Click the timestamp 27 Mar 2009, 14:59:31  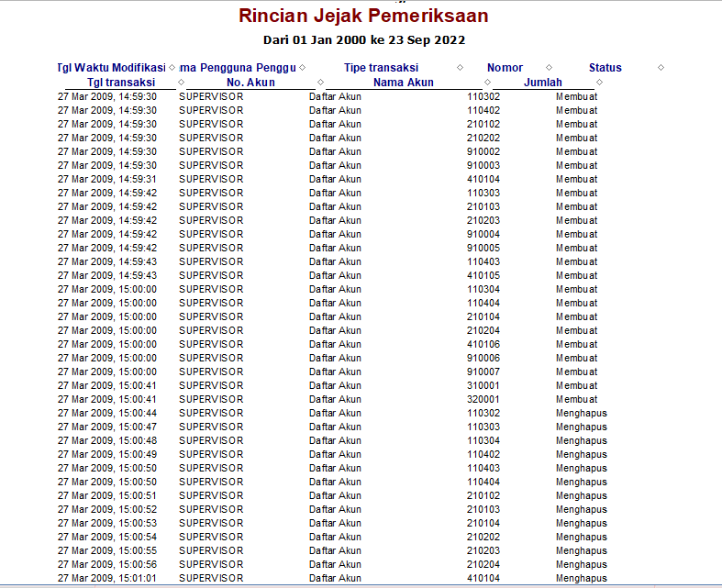(107, 179)
